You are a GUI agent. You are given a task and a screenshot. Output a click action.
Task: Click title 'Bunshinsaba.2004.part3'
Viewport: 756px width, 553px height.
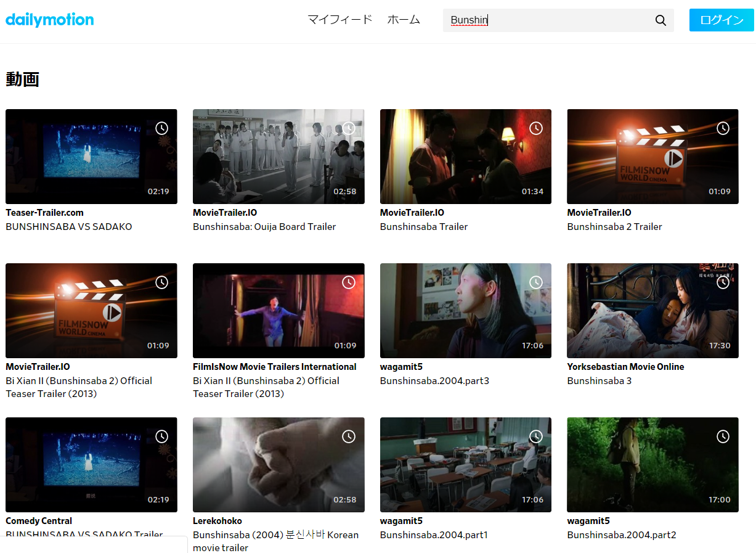(434, 381)
